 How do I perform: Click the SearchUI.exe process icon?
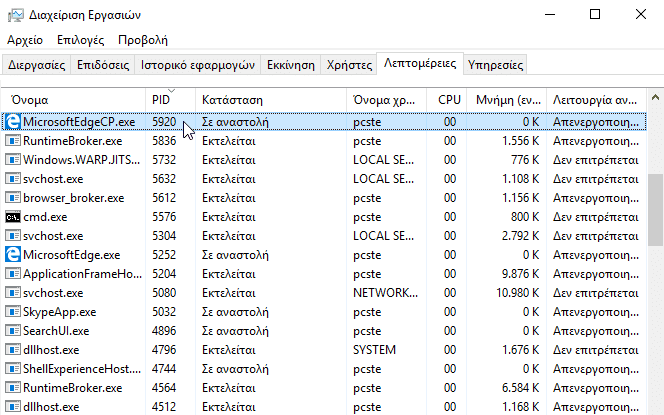pos(14,331)
